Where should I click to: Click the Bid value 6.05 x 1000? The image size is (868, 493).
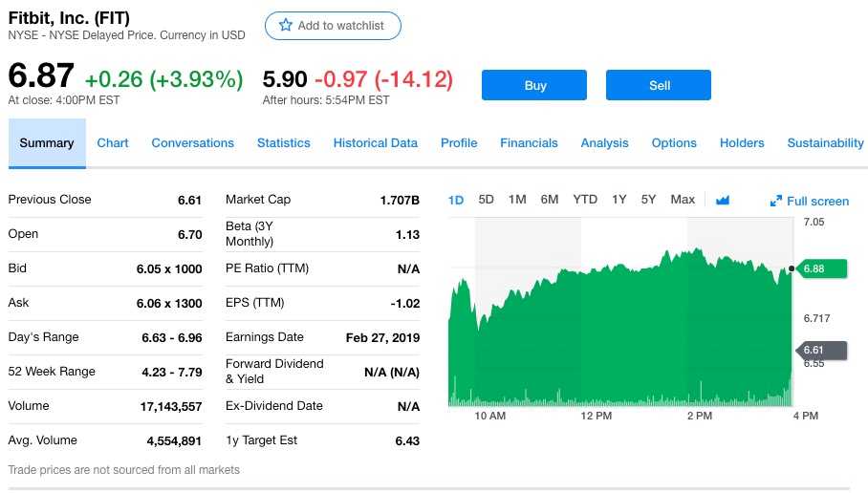point(169,268)
